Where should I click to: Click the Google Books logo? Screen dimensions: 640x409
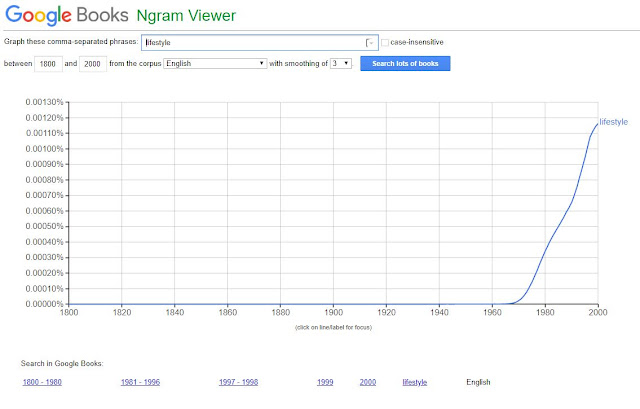point(67,15)
